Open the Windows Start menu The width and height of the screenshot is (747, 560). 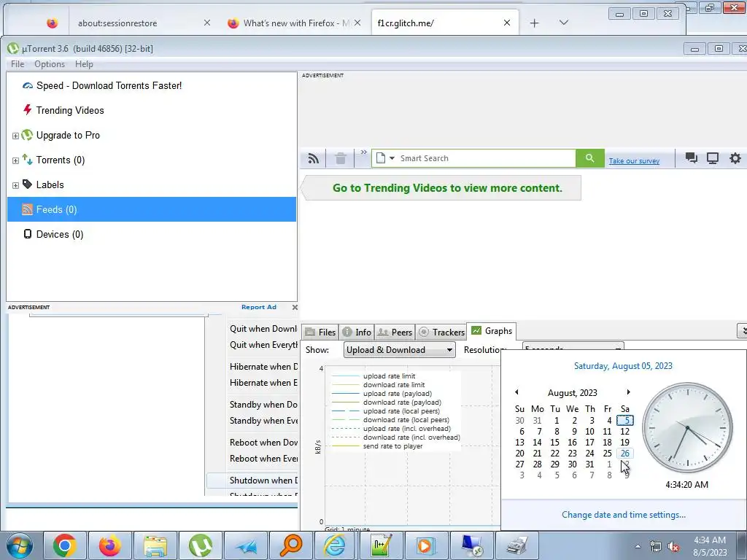click(x=19, y=545)
